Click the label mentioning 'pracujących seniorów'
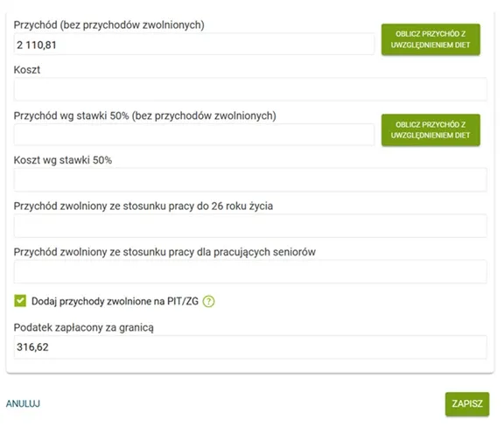Image resolution: width=504 pixels, height=427 pixels. tap(164, 252)
